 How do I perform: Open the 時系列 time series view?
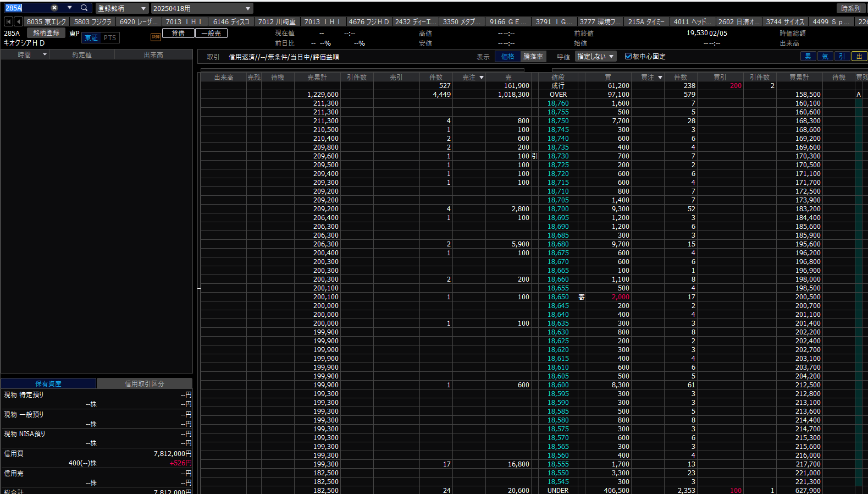coord(850,8)
